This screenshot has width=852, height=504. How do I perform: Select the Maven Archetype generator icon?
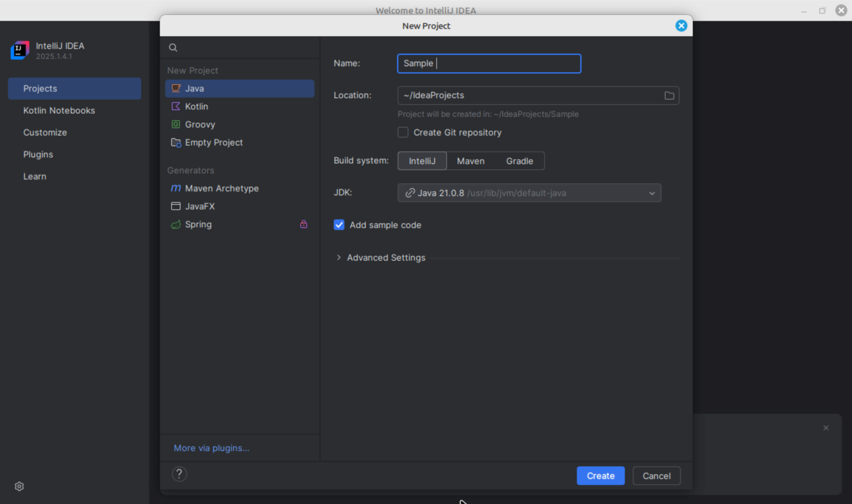(x=176, y=188)
